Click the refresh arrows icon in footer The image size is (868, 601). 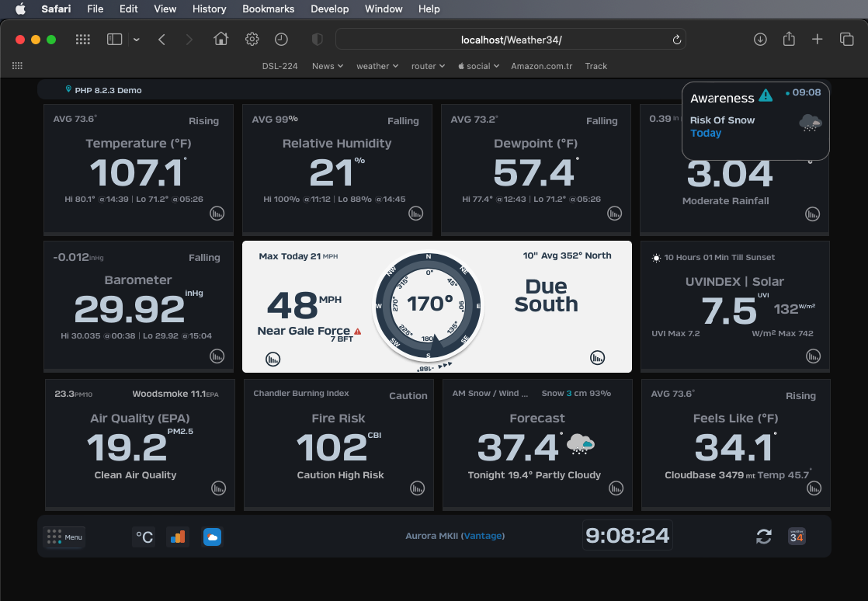[764, 537]
